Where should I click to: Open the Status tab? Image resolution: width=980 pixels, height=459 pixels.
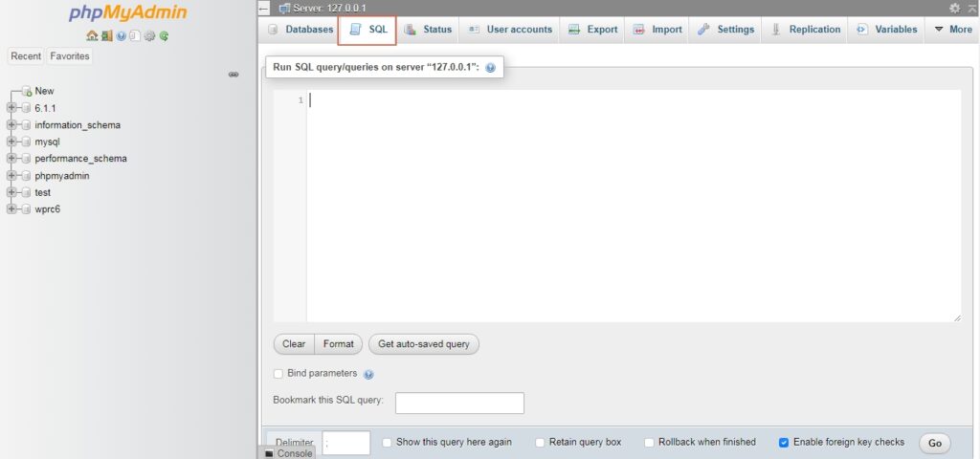click(428, 30)
